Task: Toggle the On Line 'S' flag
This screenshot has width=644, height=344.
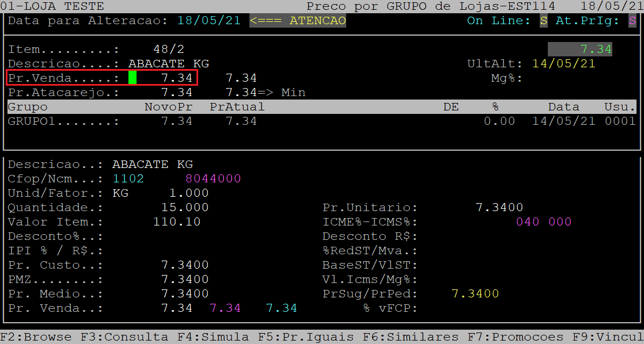Action: pos(543,21)
